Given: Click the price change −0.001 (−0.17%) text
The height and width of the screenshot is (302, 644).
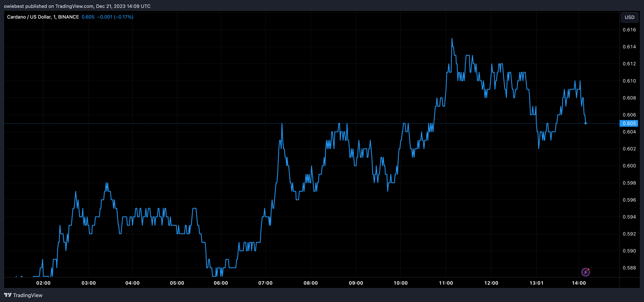Looking at the screenshot, I should click(x=115, y=17).
